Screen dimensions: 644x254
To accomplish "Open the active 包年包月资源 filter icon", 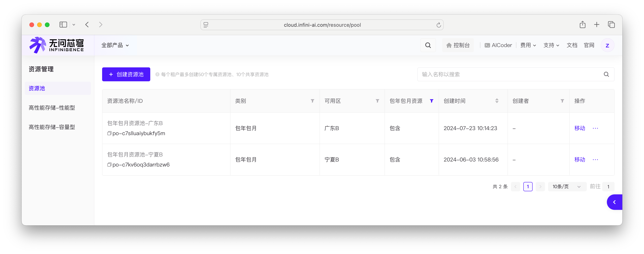I will click(x=431, y=101).
